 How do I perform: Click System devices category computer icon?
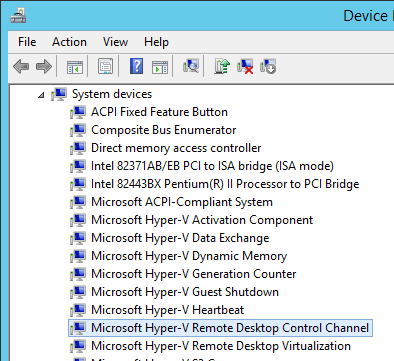[x=59, y=94]
